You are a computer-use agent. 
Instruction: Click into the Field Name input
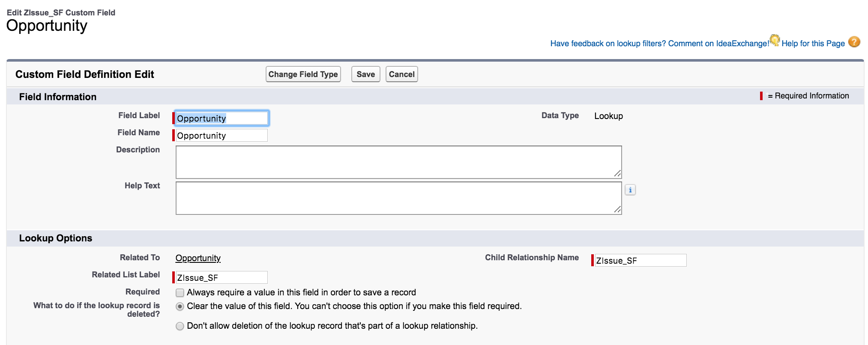pyautogui.click(x=222, y=136)
